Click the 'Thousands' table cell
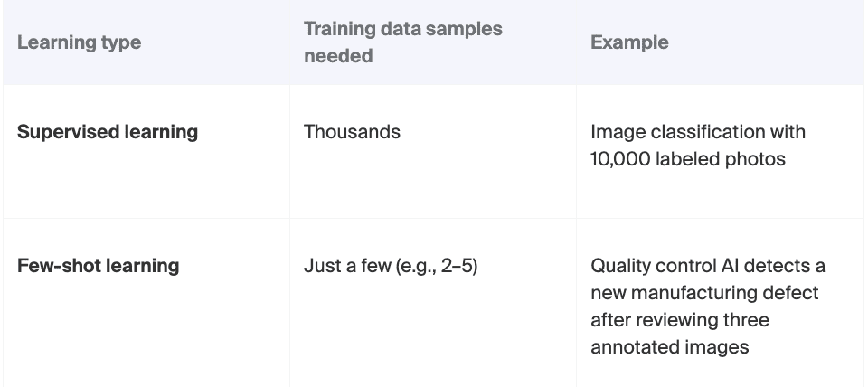 pos(352,132)
